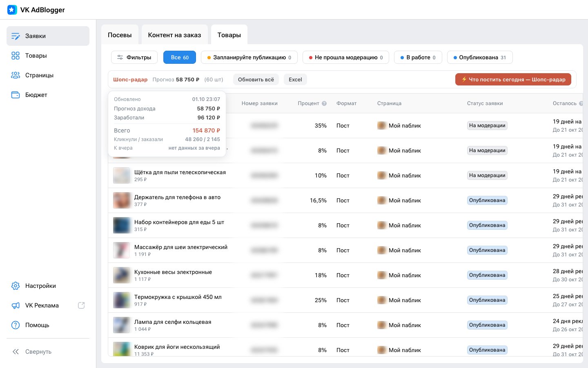The image size is (588, 368).
Task: Click the product name Щётка для пыли телескопическая
Action: 180,172
